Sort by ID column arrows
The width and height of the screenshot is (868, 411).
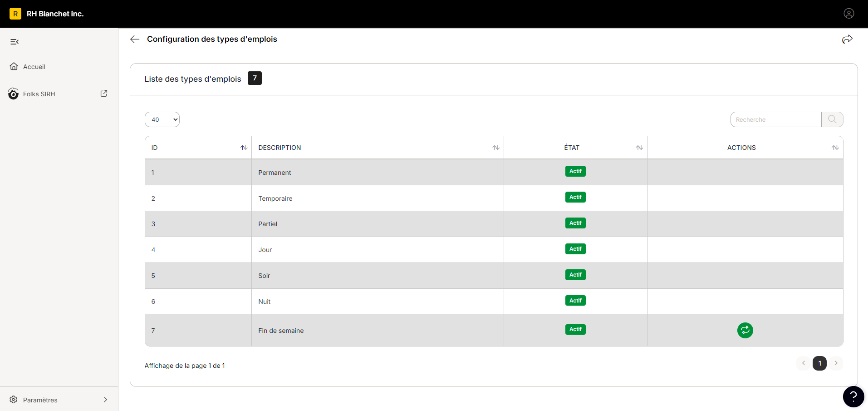click(x=244, y=148)
